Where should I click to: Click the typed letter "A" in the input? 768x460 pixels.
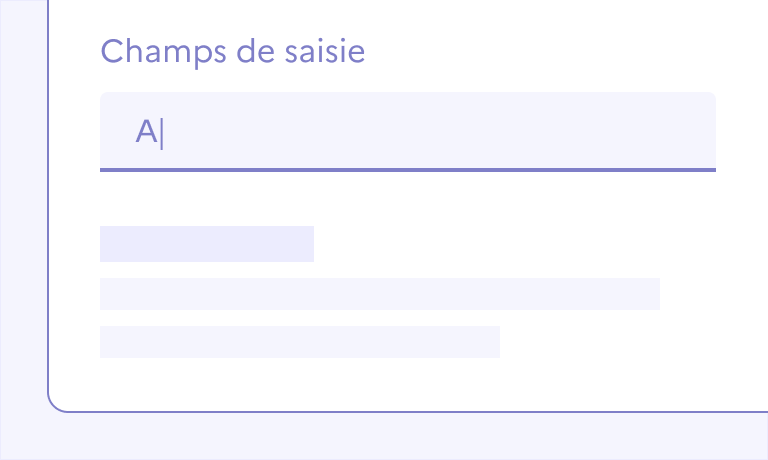(147, 132)
